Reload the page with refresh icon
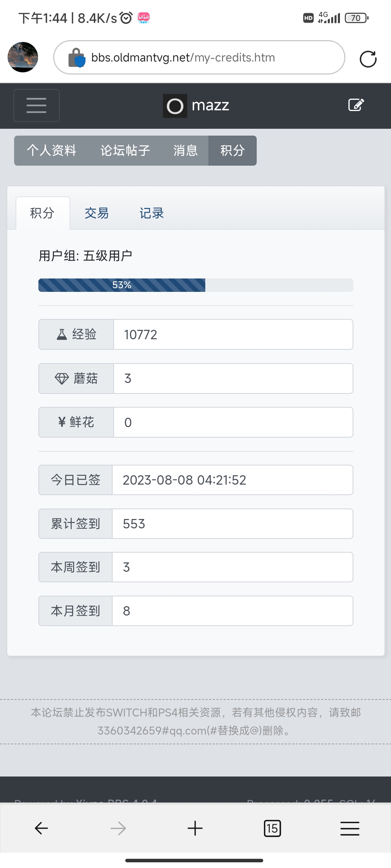Image resolution: width=391 pixels, height=868 pixels. pos(368,59)
